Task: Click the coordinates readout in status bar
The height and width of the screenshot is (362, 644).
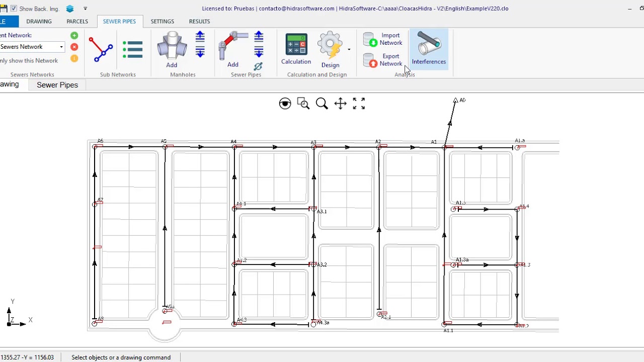Action: pos(27,357)
